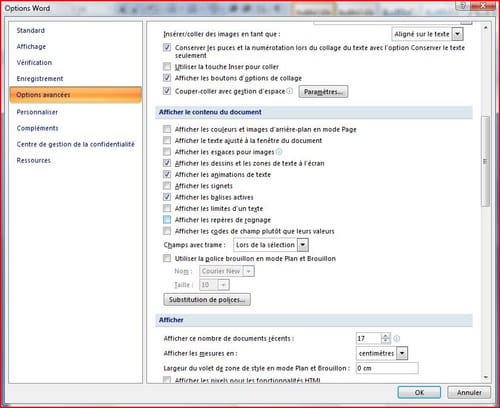Click info icon next to recent documents count
Screen dimensions: 500x408
point(397,339)
